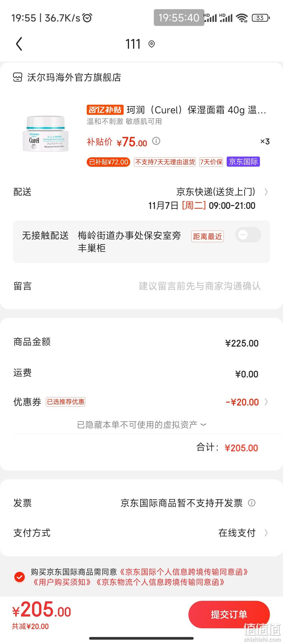Image resolution: width=283 pixels, height=644 pixels.
Task: Tap the invoice info icon
Action: point(252,503)
